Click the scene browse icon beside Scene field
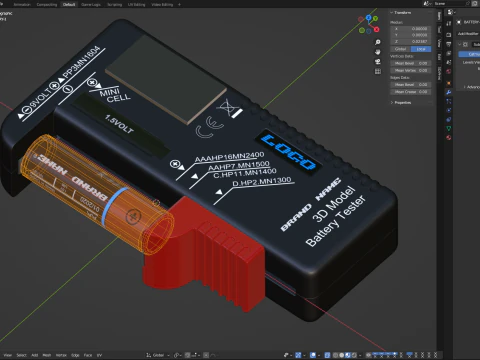 (x=427, y=4)
